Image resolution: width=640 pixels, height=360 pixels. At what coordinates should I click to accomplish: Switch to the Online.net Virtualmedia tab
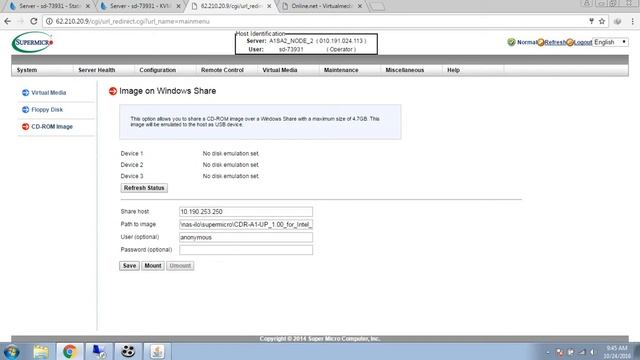point(322,6)
